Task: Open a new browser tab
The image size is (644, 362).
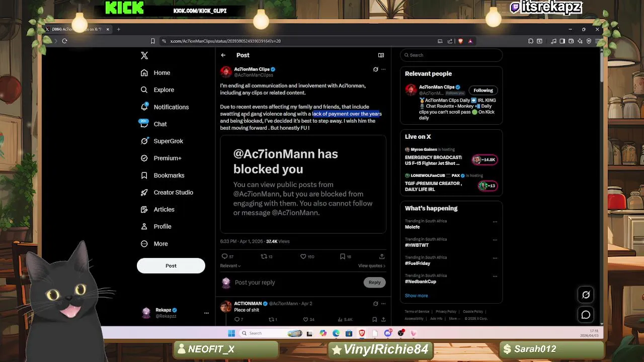Action: 119,29
